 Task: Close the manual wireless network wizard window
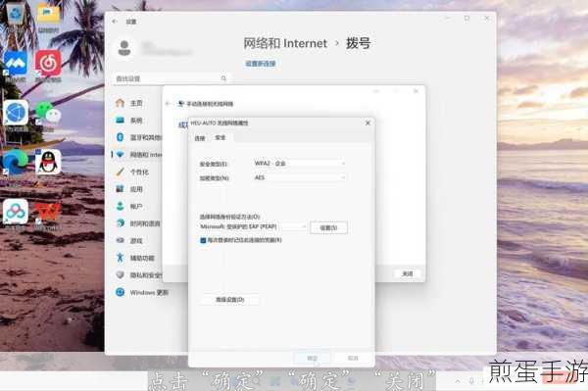pos(416,91)
